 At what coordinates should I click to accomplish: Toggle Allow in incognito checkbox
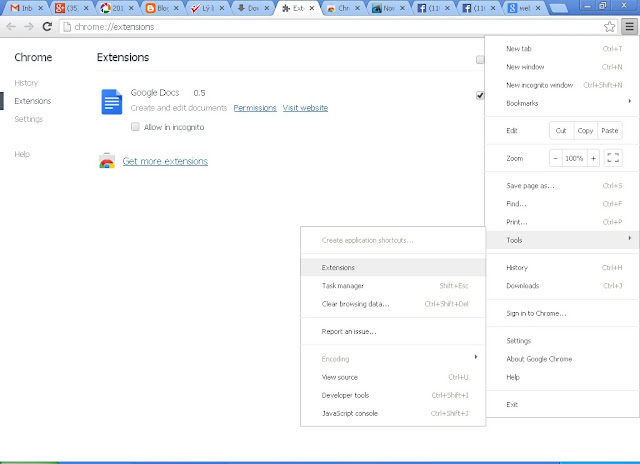point(135,127)
